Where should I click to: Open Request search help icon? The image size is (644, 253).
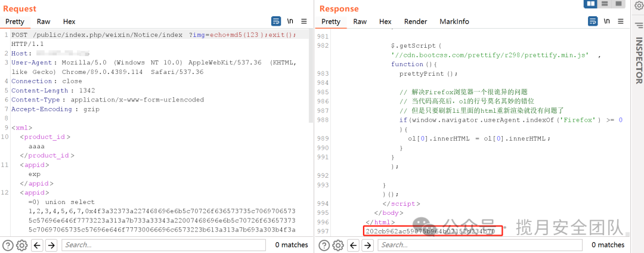8,245
